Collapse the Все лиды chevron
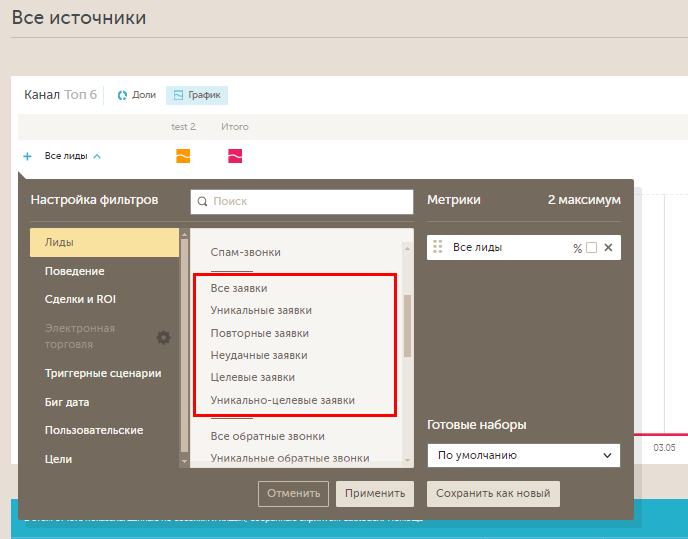Image resolution: width=688 pixels, height=539 pixels. tap(97, 156)
